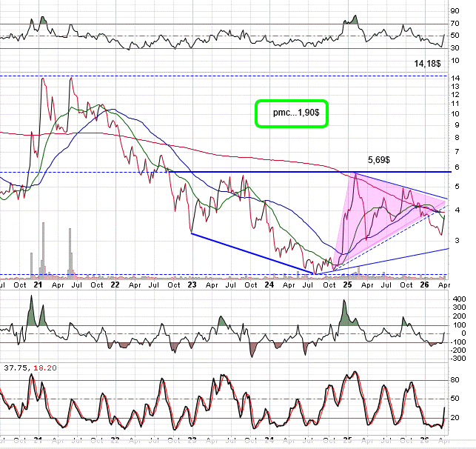Image resolution: width=476 pixels, height=449 pixels.
Task: Select year 25 on main chart time axis
Action: pyautogui.click(x=349, y=285)
